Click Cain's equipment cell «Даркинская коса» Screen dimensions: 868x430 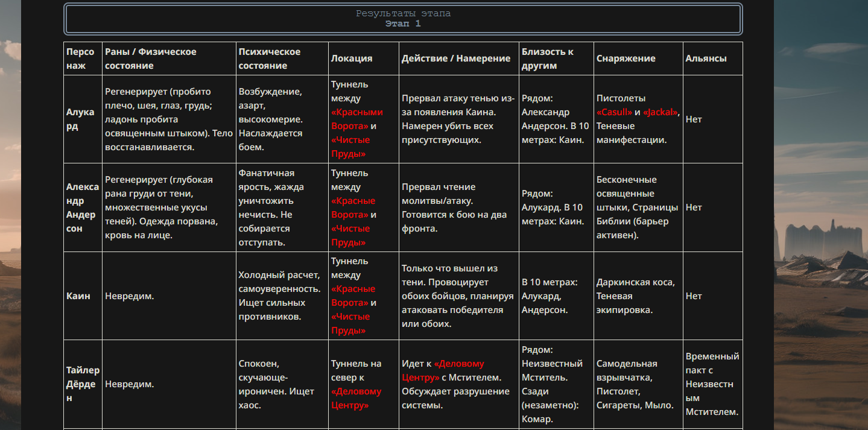click(x=638, y=296)
